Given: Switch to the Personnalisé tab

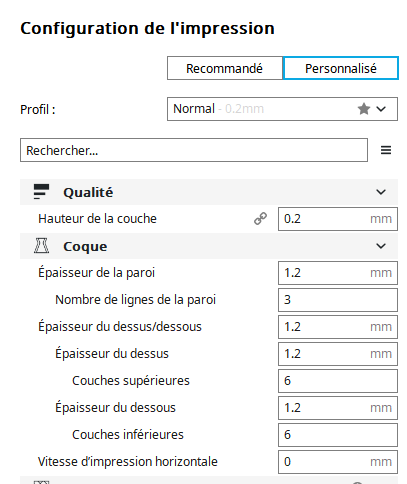Looking at the screenshot, I should point(341,68).
